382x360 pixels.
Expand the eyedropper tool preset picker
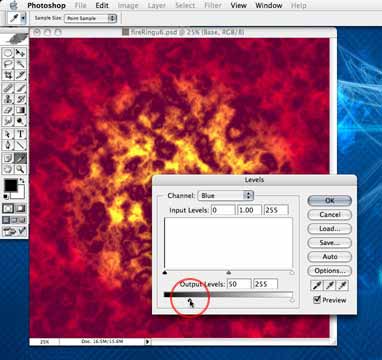(x=23, y=18)
